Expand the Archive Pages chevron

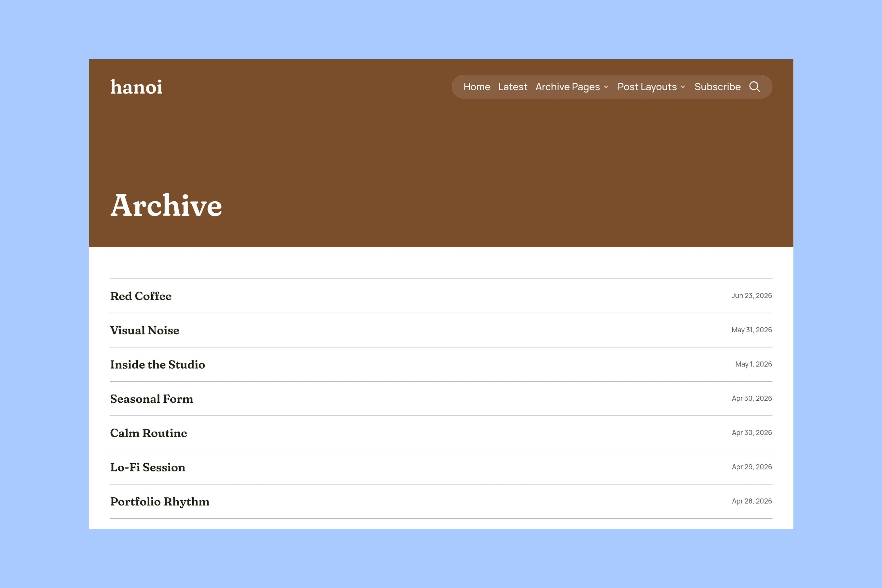pyautogui.click(x=606, y=87)
